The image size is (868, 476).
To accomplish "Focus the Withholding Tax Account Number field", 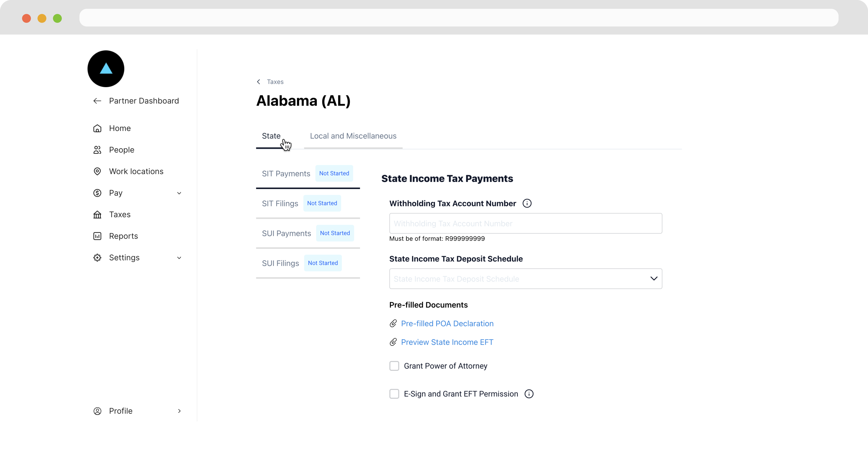I will 526,223.
